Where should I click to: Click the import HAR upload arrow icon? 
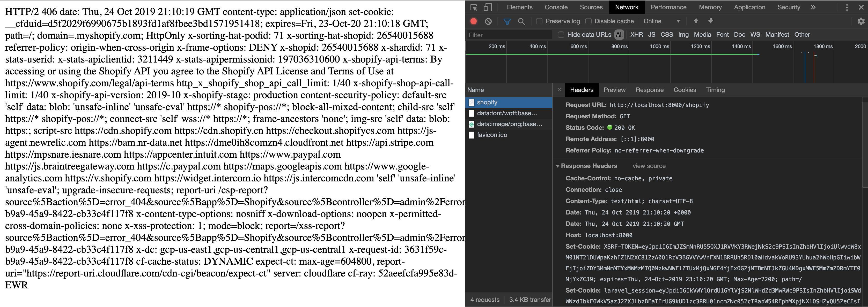click(696, 21)
